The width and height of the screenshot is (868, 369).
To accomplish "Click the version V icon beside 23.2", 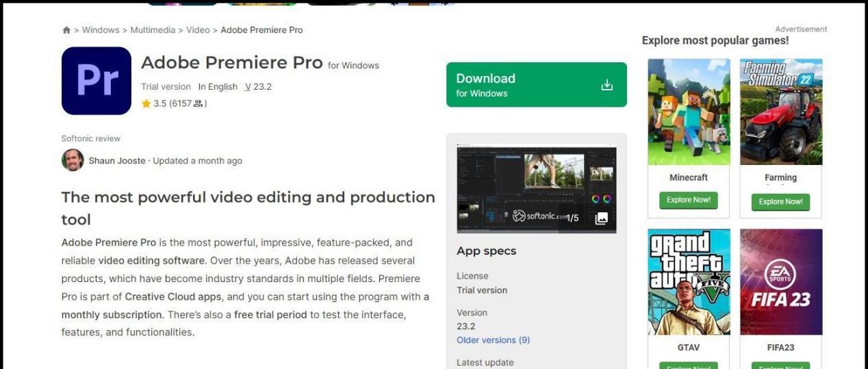I will pos(248,87).
